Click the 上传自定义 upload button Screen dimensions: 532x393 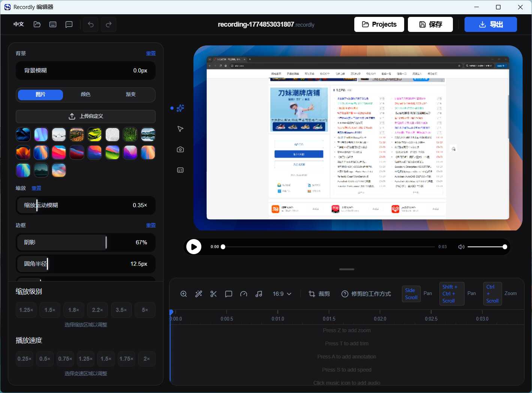tap(85, 116)
